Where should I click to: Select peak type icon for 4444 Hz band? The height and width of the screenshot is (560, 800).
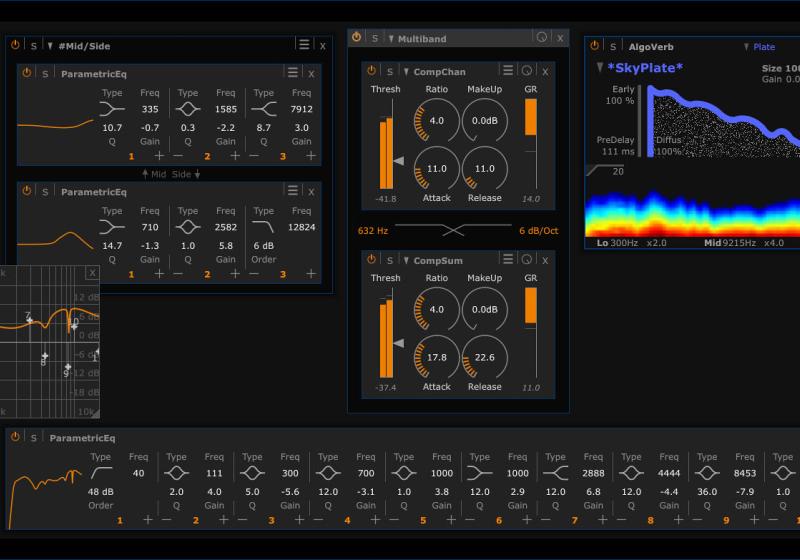coord(631,473)
